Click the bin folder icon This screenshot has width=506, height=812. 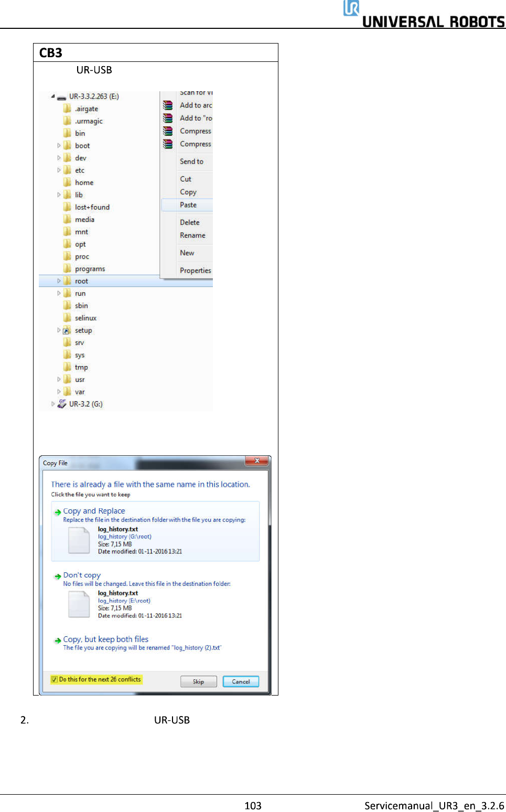click(67, 133)
